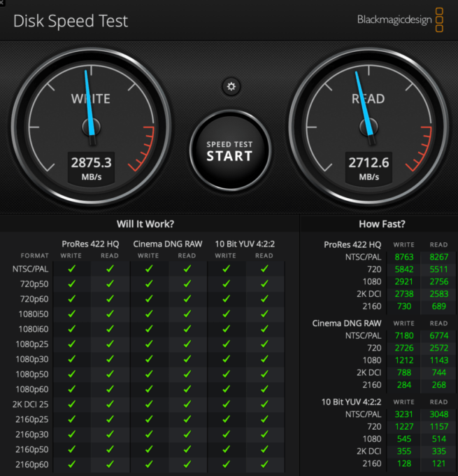The height and width of the screenshot is (476, 458).
Task: Click 10 Bit YUV write checkmark for NTSC/PAL
Action: [x=226, y=269]
